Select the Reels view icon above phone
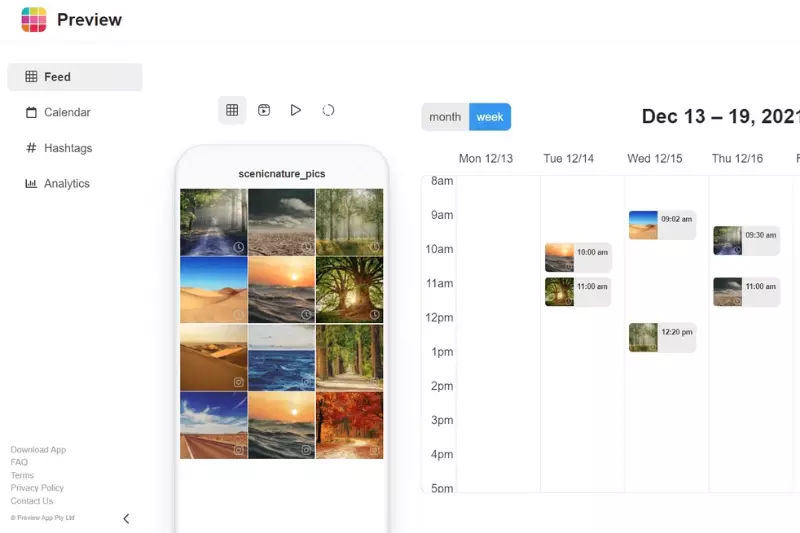 [264, 110]
